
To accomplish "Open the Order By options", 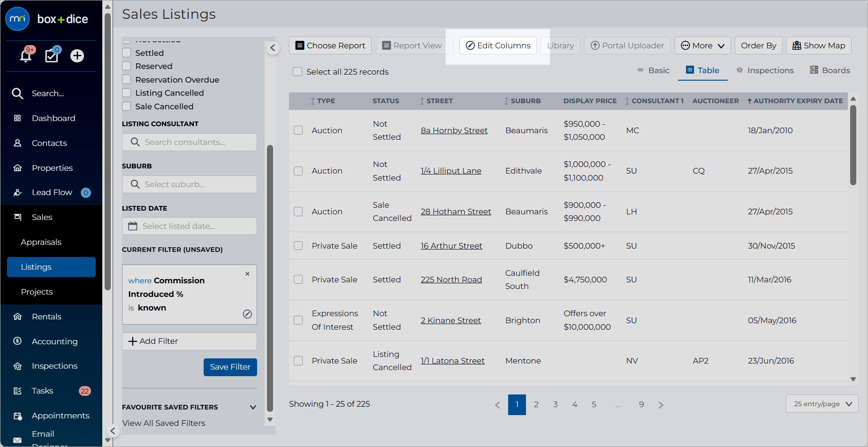I will [759, 45].
